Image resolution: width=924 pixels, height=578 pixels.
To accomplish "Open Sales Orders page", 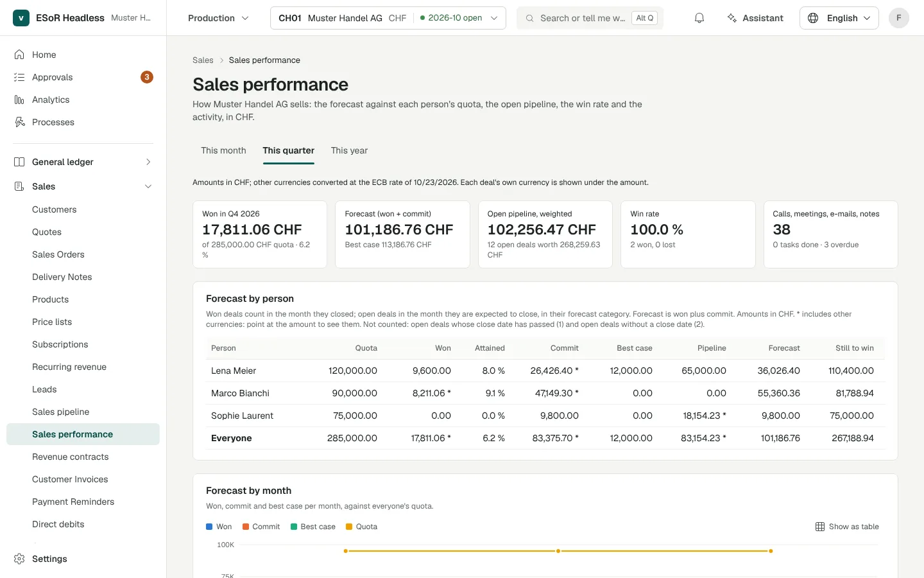I will pos(83,254).
